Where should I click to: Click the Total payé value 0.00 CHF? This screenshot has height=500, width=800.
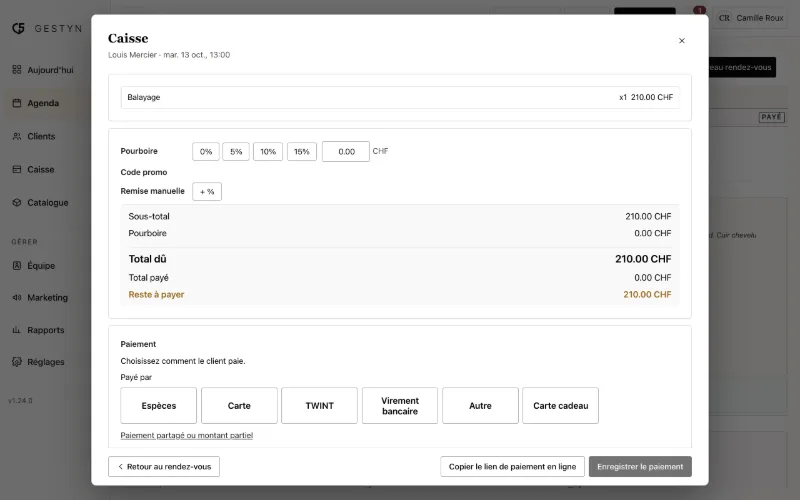coord(653,278)
